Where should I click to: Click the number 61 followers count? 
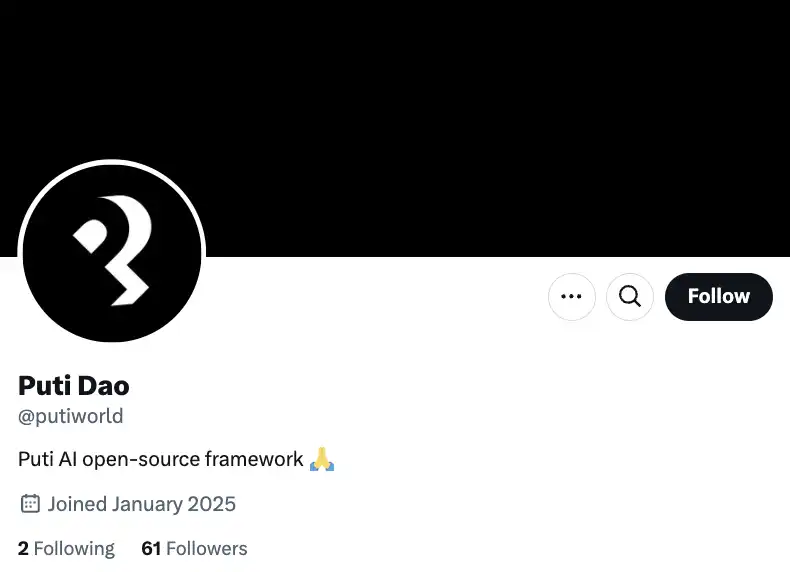151,548
